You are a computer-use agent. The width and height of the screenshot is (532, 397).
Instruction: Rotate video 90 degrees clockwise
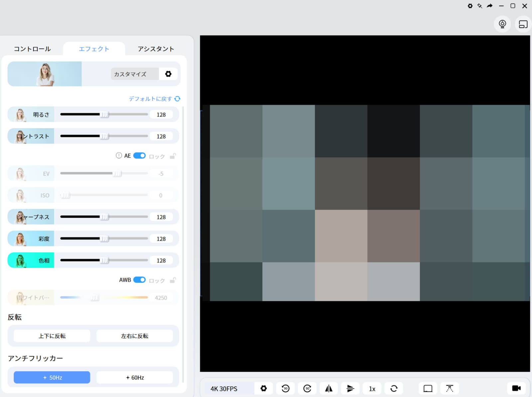307,388
